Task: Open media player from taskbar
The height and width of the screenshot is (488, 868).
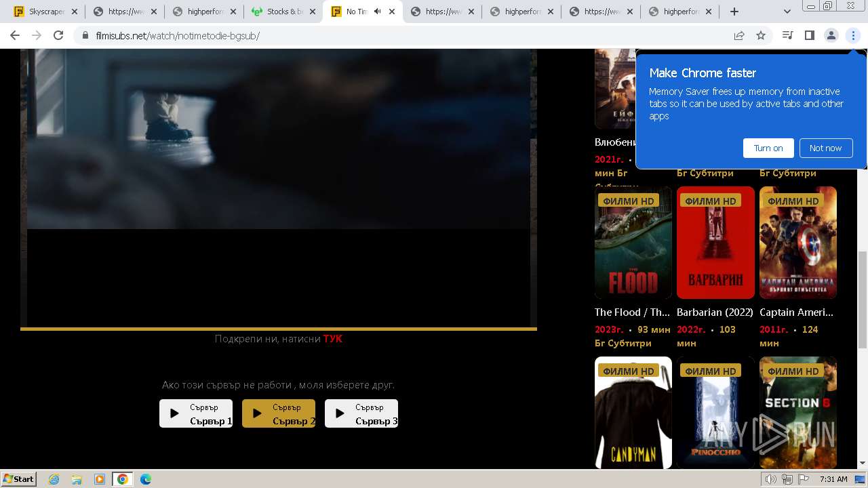Action: coord(100,479)
